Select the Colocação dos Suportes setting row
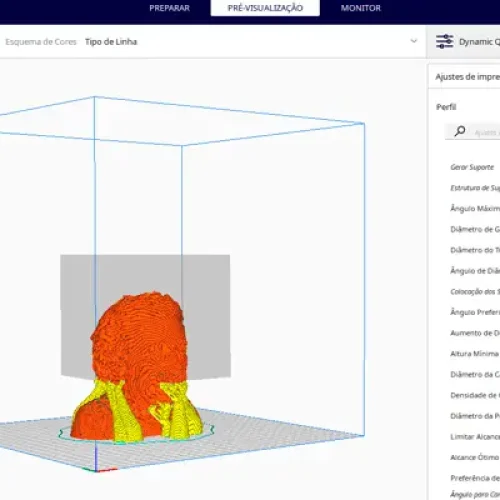 tap(475, 292)
